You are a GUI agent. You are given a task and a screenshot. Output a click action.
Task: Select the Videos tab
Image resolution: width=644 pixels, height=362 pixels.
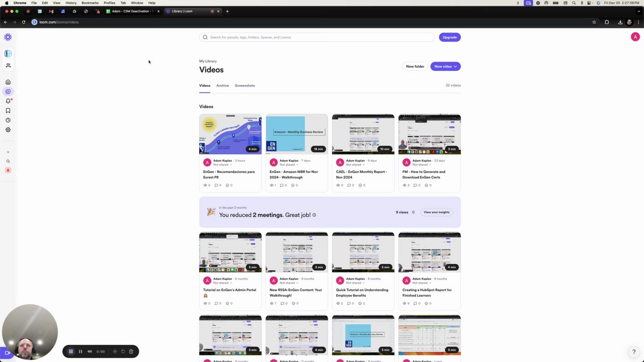(x=205, y=85)
